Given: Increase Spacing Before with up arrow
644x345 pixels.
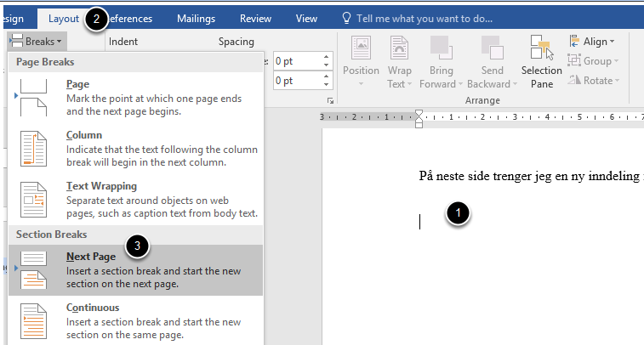Looking at the screenshot, I should pos(326,57).
